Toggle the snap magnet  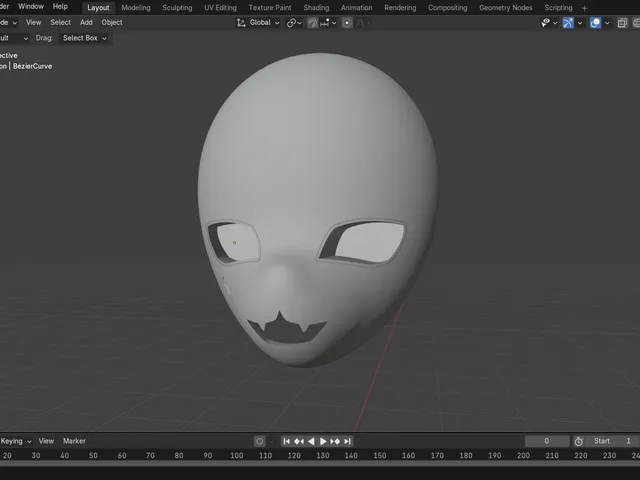pos(312,23)
